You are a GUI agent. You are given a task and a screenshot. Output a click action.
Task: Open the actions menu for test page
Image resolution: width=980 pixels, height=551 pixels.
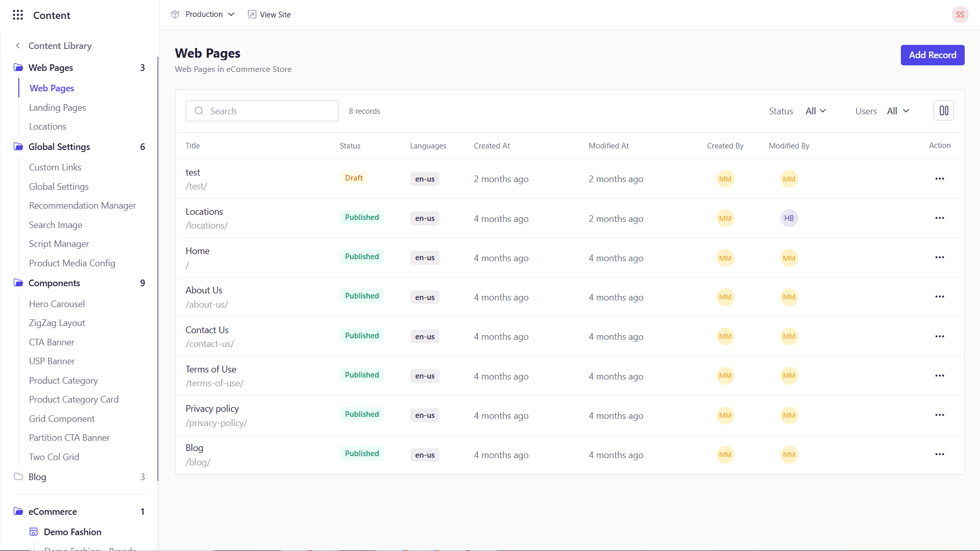tap(939, 179)
